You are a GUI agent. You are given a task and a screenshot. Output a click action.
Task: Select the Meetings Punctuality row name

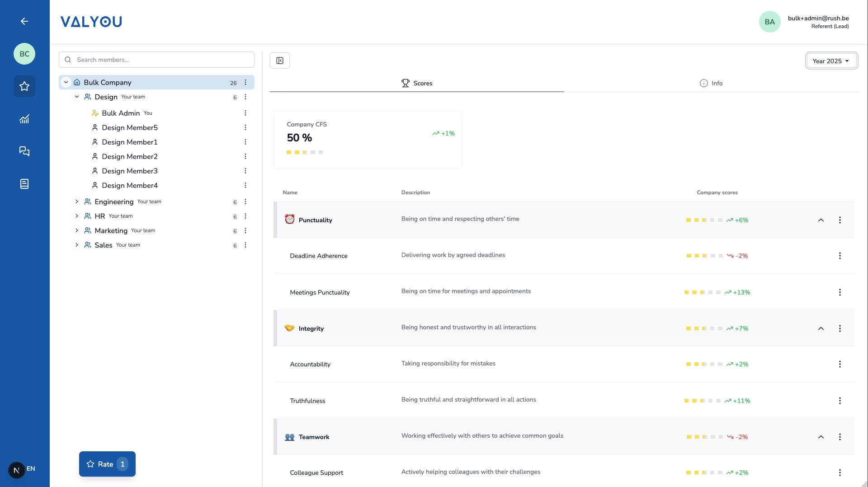coord(320,292)
